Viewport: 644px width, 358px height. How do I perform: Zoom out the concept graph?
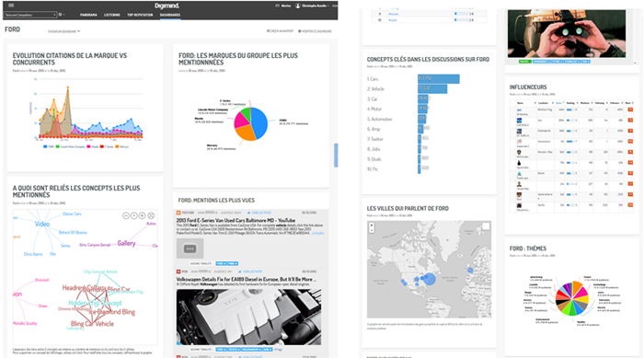[126, 215]
